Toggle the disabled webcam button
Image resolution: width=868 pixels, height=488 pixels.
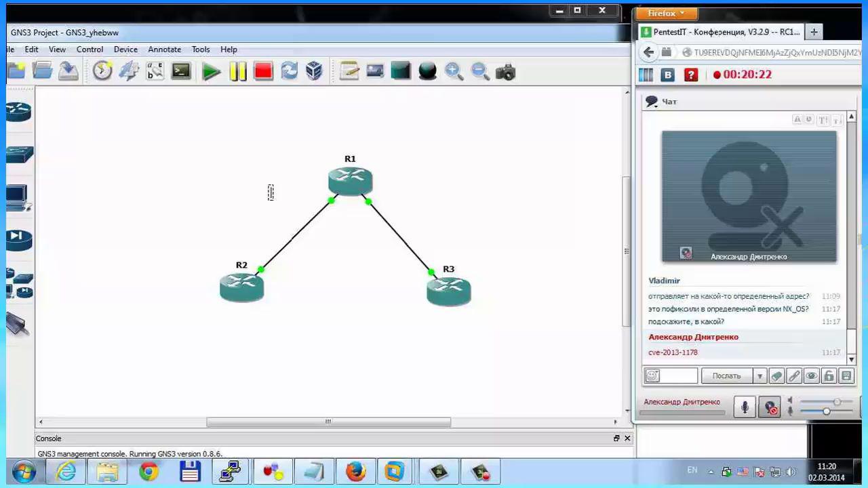(770, 407)
